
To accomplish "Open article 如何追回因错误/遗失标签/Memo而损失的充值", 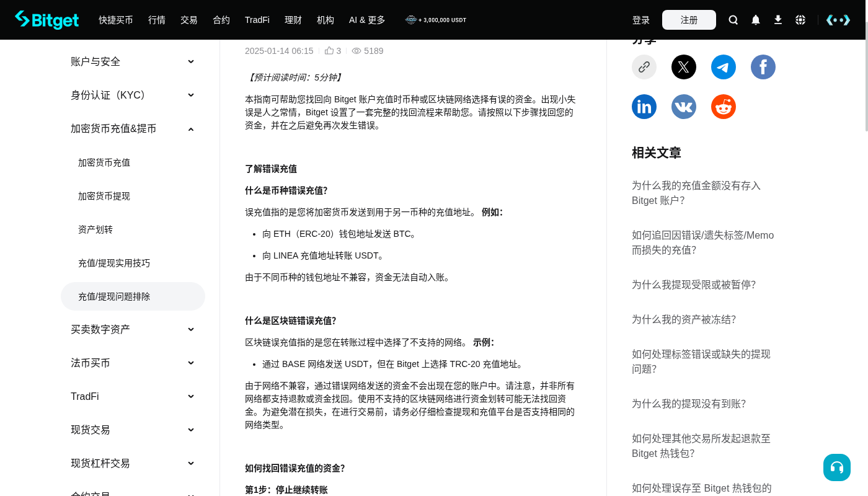I will (x=703, y=242).
